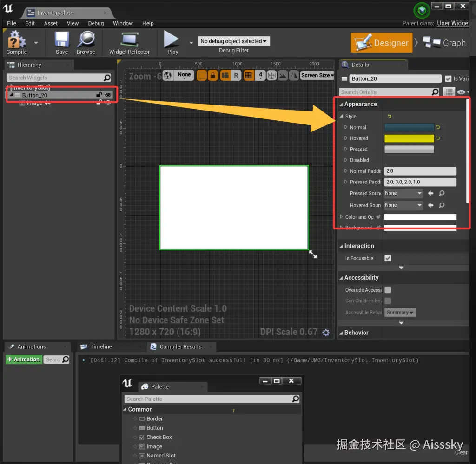Viewport: 476px width, 464px height.
Task: Open the Help menu
Action: pos(148,23)
